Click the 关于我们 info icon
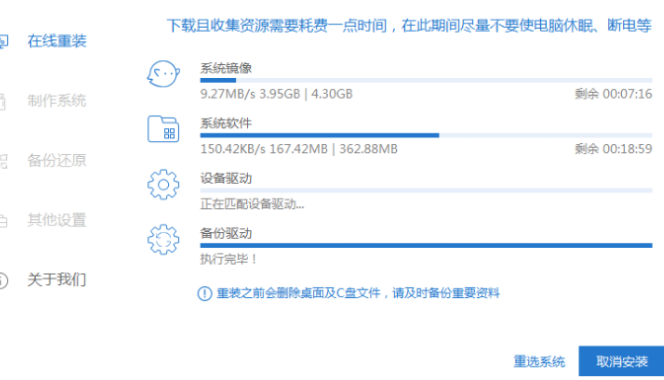The image size is (664, 380). tap(3, 280)
